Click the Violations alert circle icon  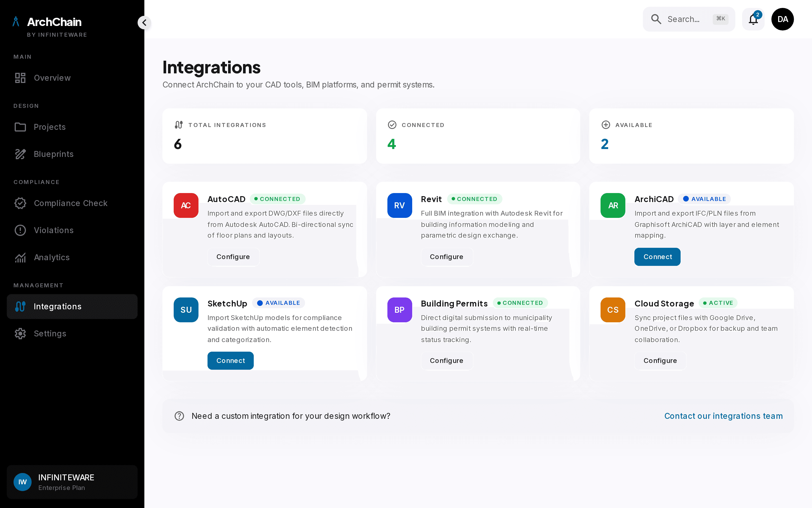(20, 231)
